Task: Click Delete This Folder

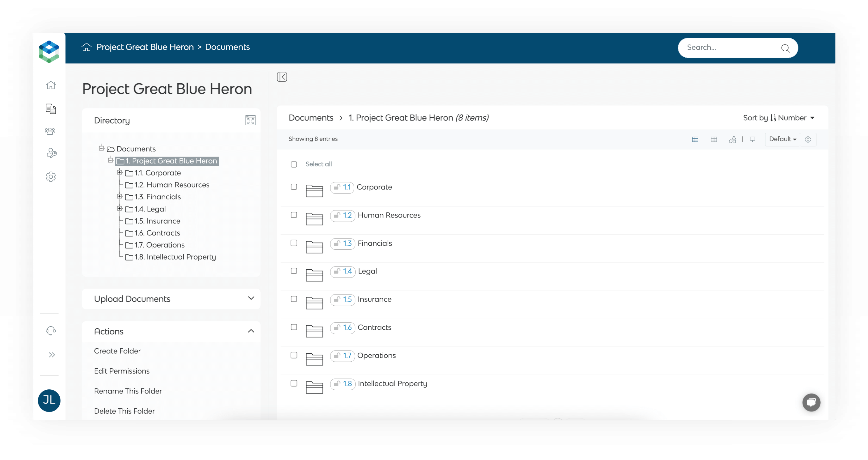Action: click(x=124, y=411)
